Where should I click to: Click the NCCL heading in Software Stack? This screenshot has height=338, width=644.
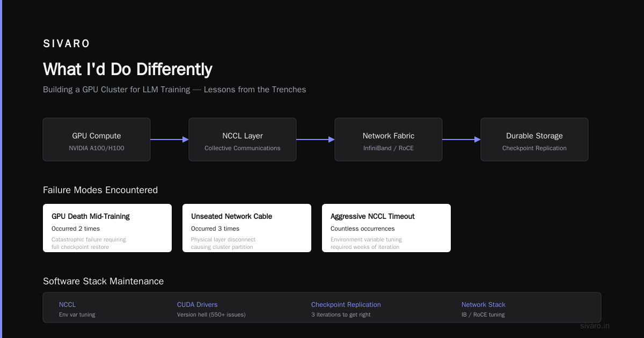(68, 305)
